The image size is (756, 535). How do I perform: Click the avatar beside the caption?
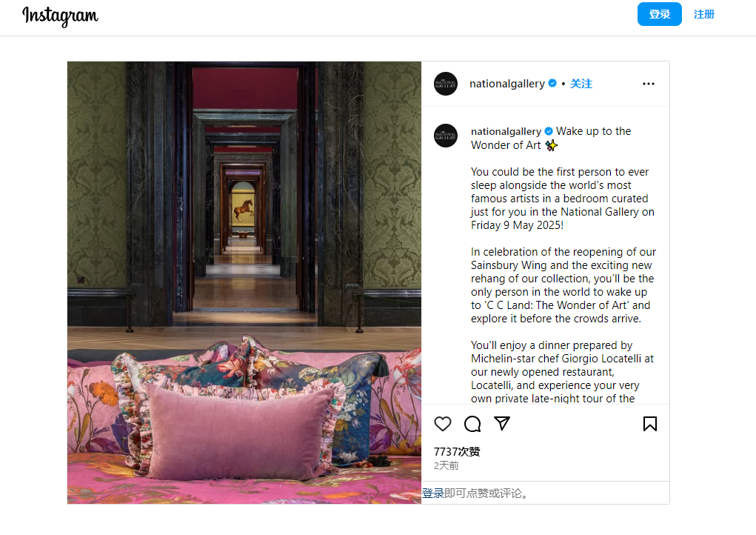coord(446,136)
